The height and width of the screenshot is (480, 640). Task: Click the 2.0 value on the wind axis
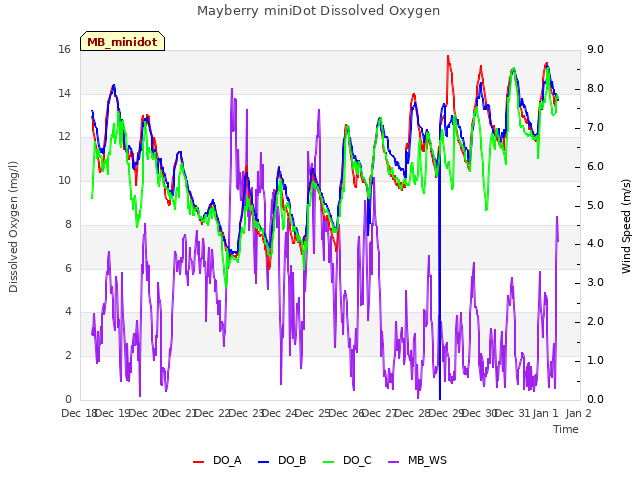pos(595,322)
